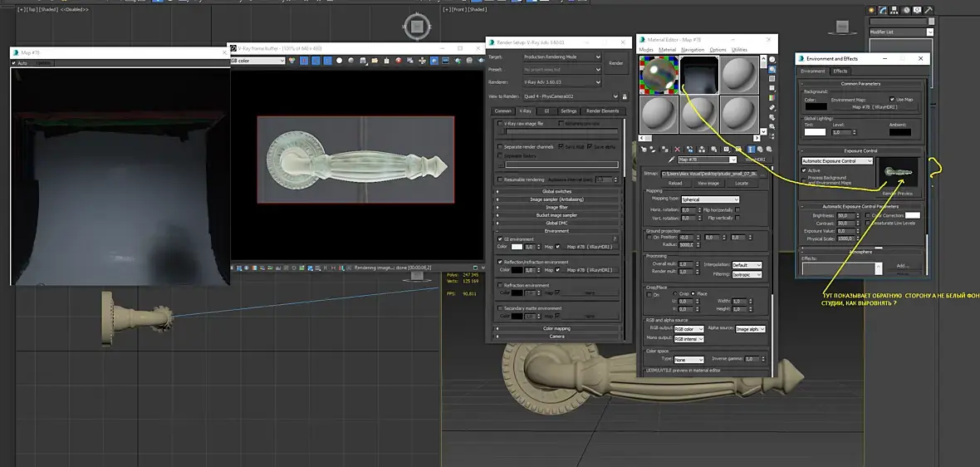The image size is (980, 467).
Task: Click the white alpha channel circle icon
Action: (x=340, y=61)
